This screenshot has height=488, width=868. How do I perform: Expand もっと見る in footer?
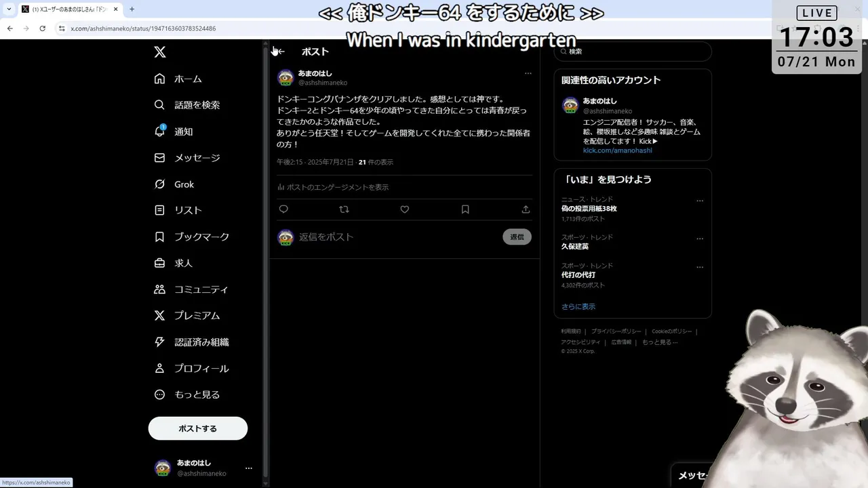tap(660, 342)
